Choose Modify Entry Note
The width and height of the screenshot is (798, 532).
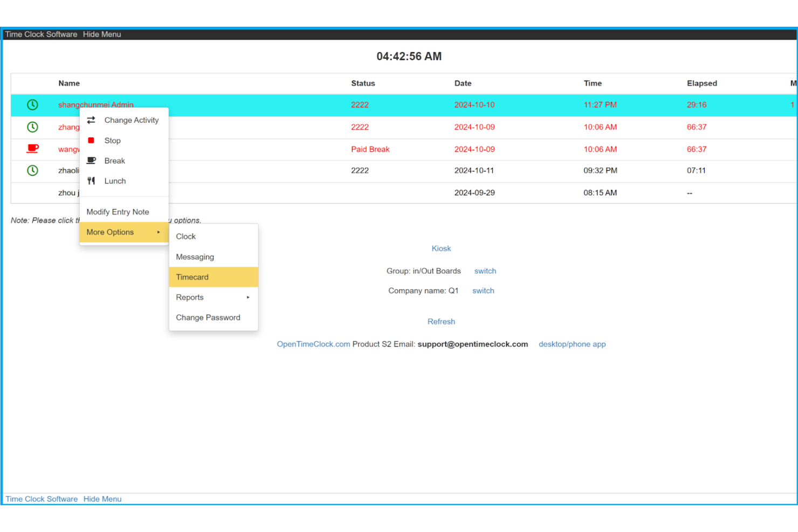coord(118,211)
